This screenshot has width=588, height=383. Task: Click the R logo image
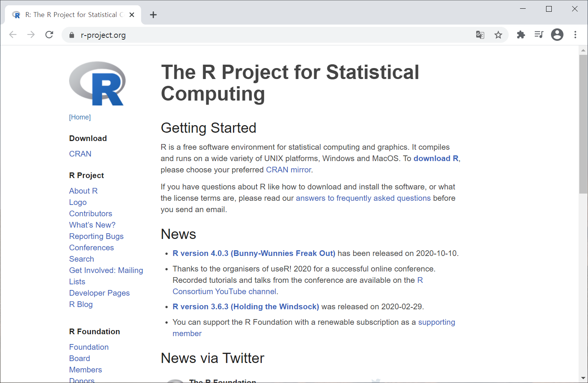click(97, 84)
